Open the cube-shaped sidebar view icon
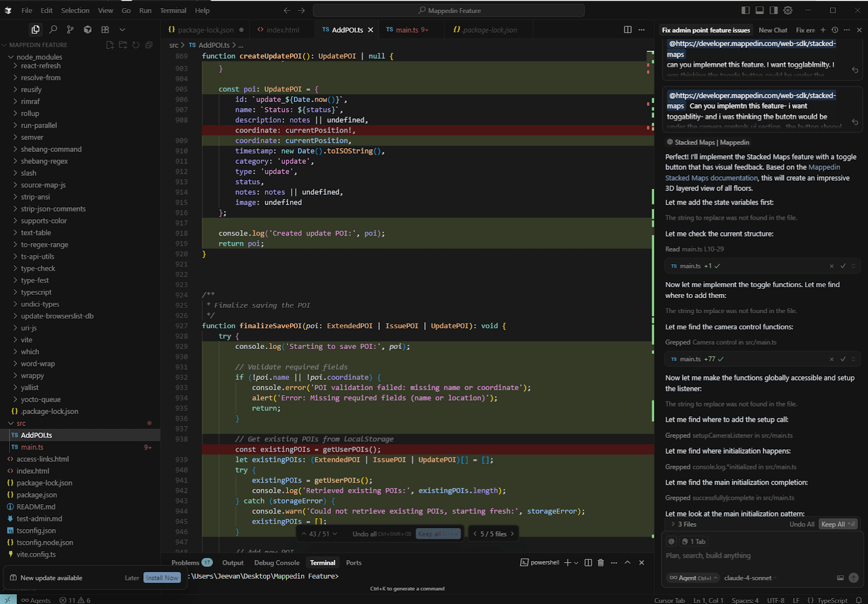868x604 pixels. [x=88, y=30]
